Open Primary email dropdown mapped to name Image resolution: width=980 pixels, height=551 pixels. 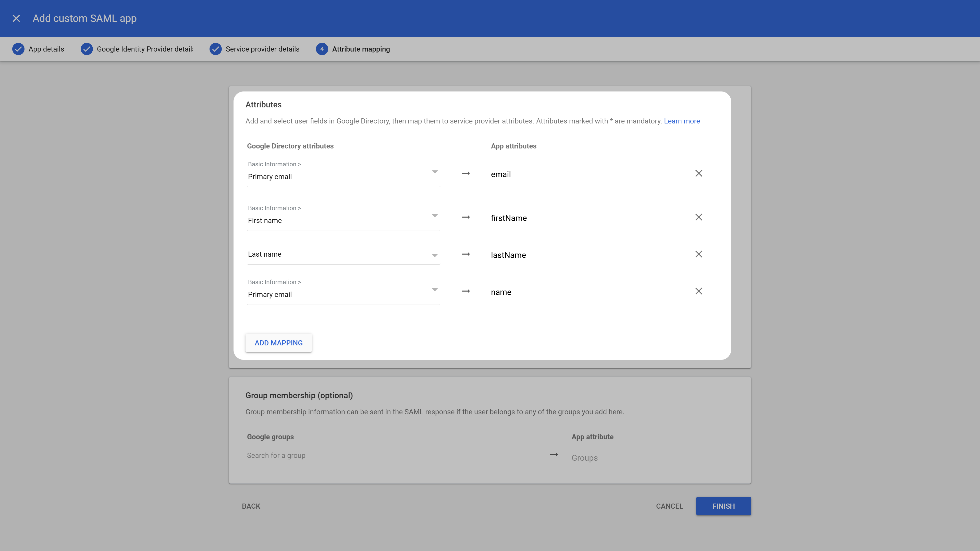[x=343, y=291]
